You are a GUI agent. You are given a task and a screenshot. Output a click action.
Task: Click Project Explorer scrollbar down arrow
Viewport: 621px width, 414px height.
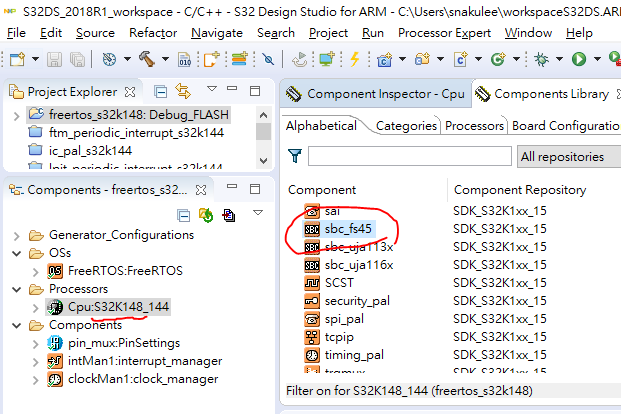(263, 160)
